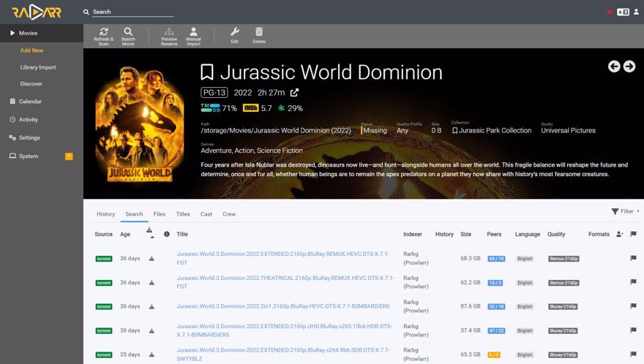The image size is (644, 364).
Task: Click the red heart donate icon
Action: pyautogui.click(x=610, y=12)
